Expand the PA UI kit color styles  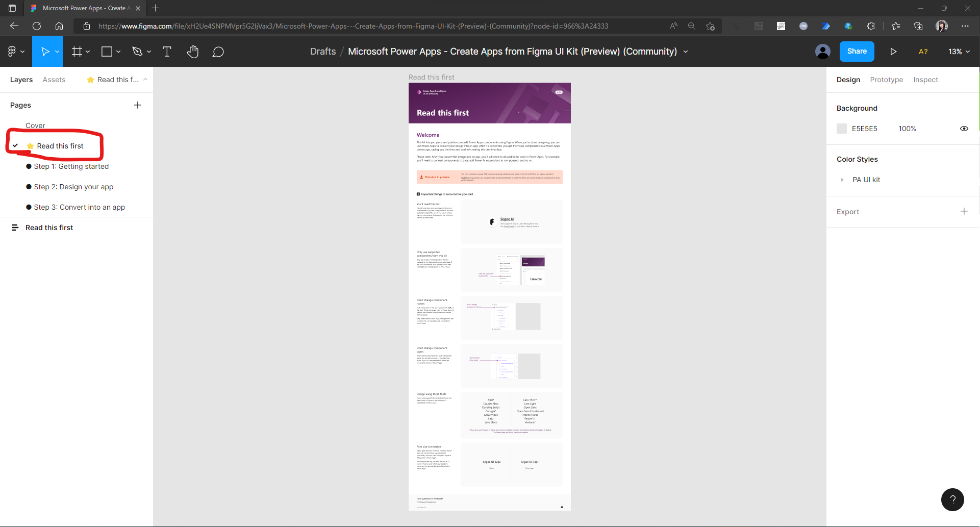(842, 180)
